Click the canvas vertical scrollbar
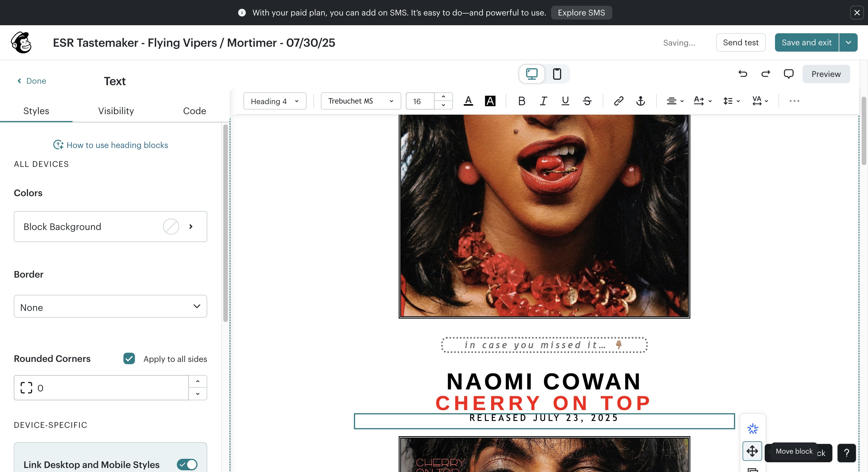This screenshot has width=868, height=472. click(x=864, y=131)
